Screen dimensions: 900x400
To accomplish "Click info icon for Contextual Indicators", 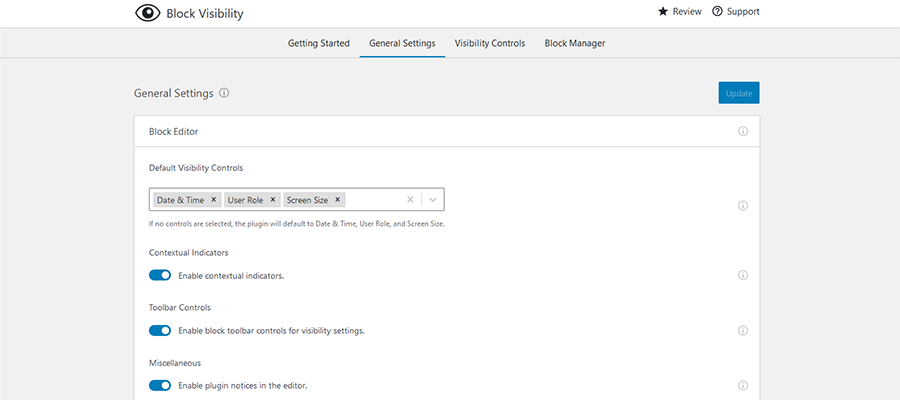I will click(743, 275).
